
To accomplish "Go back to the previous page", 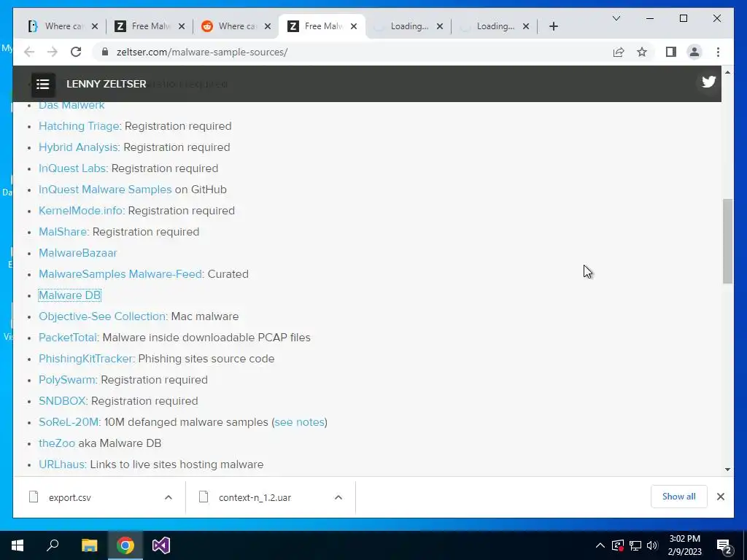I will coord(29,52).
